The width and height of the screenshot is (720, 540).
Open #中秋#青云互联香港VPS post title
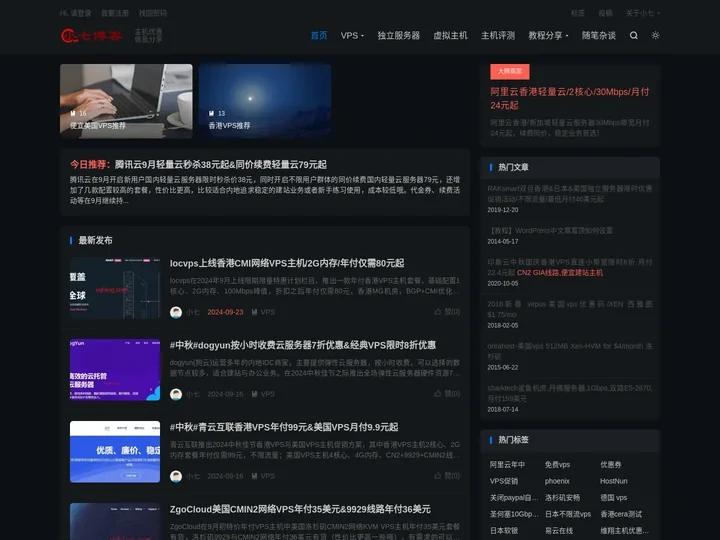(x=284, y=427)
